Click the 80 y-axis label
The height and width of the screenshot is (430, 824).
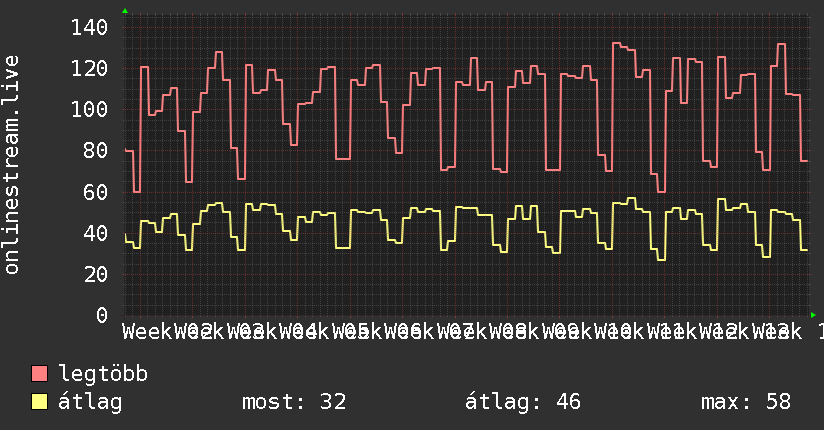(96, 151)
